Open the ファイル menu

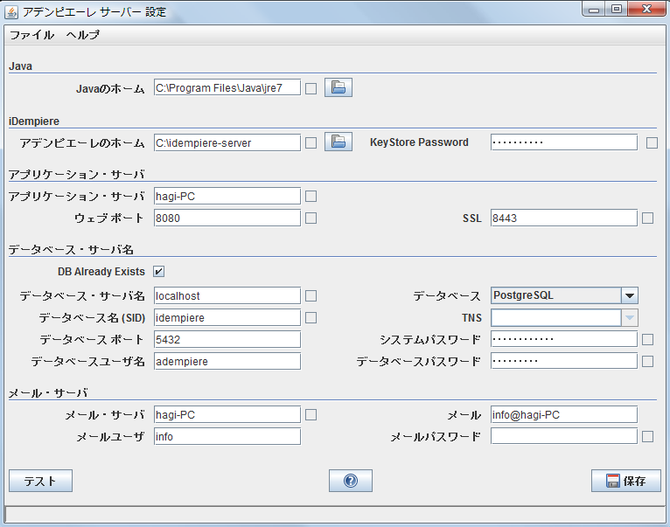32,35
